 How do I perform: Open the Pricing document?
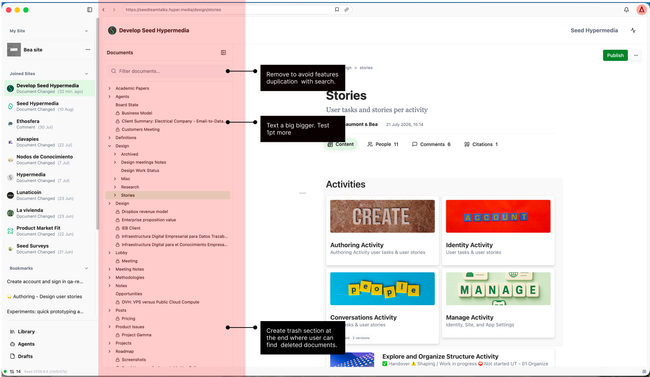tap(128, 319)
